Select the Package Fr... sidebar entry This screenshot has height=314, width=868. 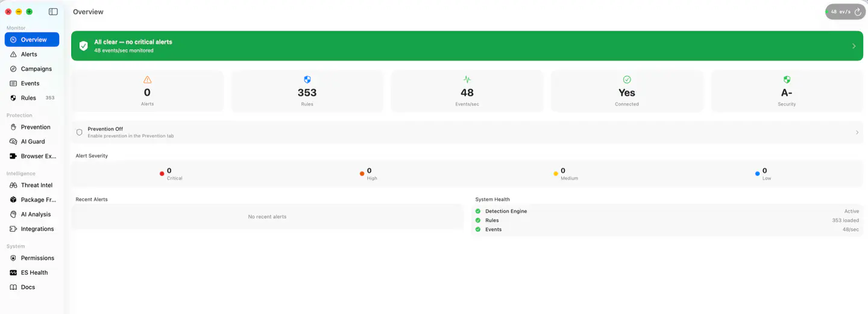[32, 199]
